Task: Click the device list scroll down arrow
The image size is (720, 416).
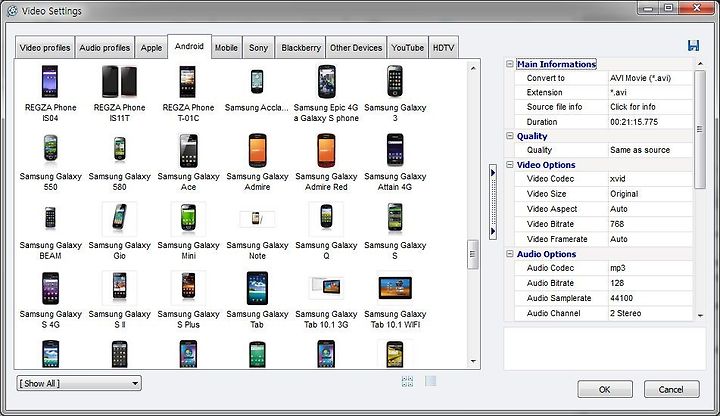Action: point(473,361)
